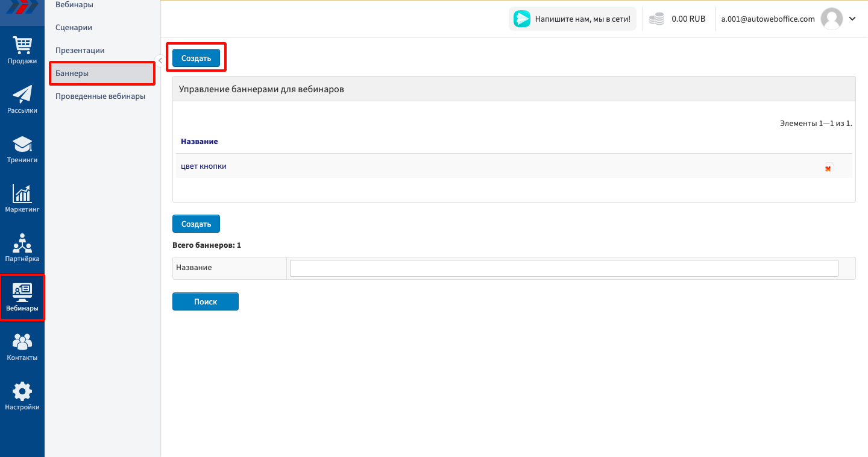Go to Проведенные вебинары
The height and width of the screenshot is (457, 868).
coord(100,96)
